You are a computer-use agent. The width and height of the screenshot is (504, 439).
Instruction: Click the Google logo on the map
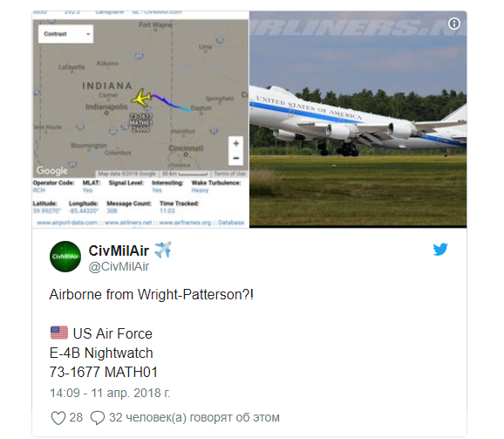(x=52, y=170)
